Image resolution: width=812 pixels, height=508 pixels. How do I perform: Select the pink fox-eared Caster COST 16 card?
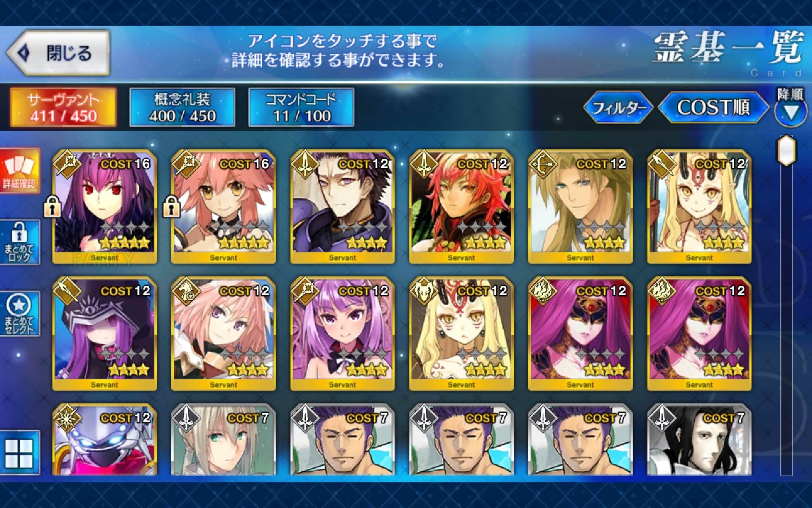[223, 206]
